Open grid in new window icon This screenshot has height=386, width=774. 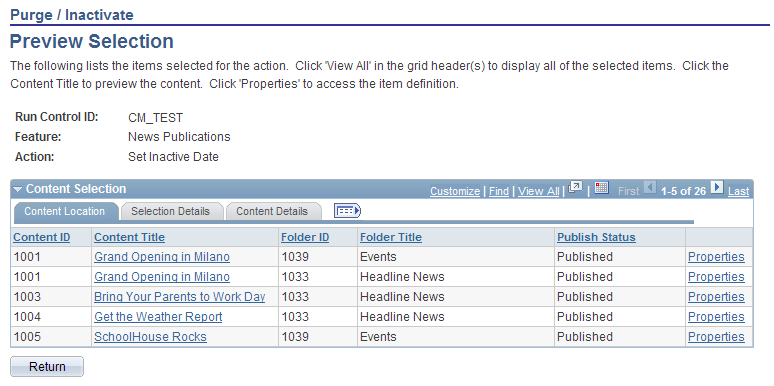pos(576,188)
